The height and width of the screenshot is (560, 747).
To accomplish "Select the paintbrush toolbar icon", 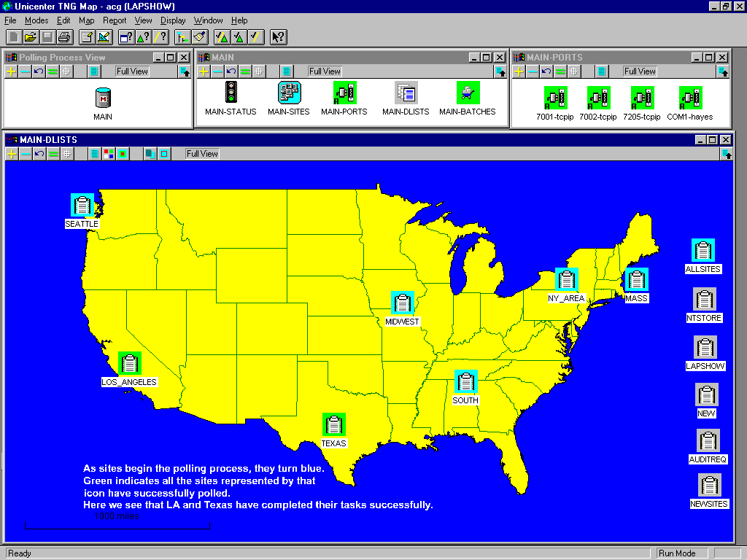I will click(x=200, y=36).
